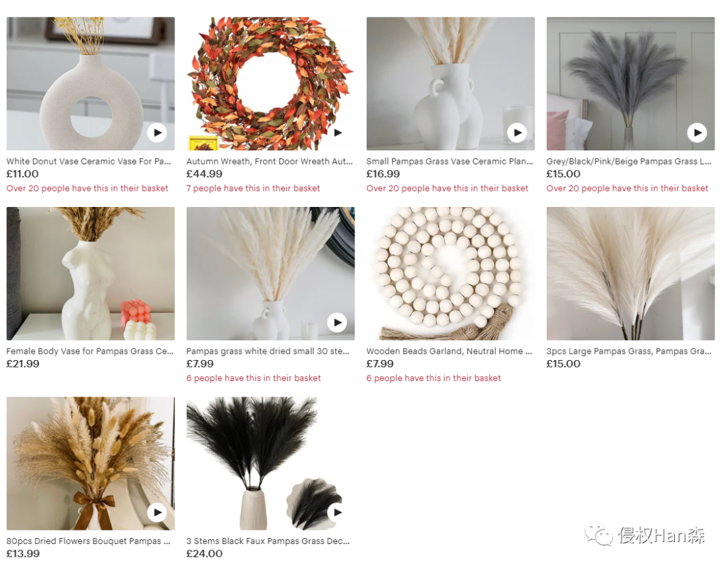Click the 3pcs Large Pampas Grass product image

coord(630,274)
